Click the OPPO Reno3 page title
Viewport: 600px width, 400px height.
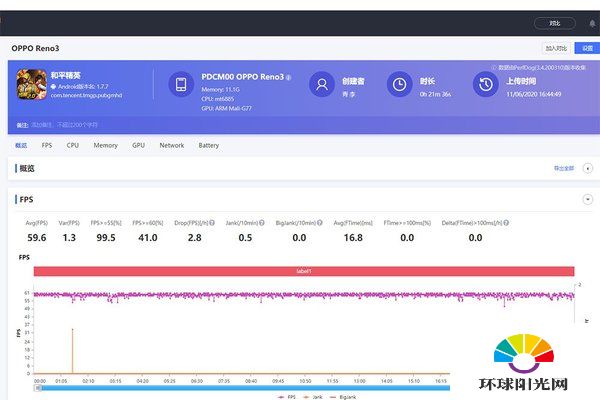tap(35, 48)
